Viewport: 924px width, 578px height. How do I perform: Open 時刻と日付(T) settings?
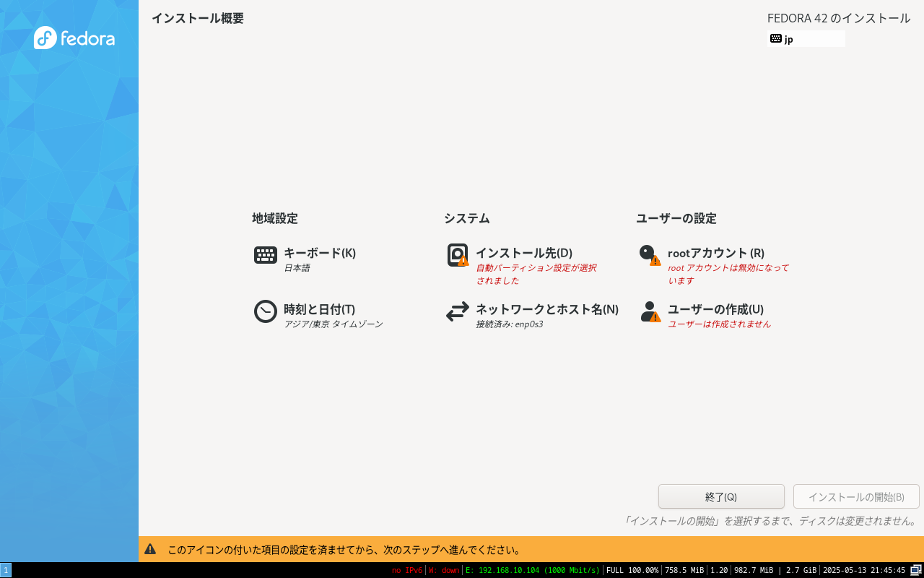point(319,309)
